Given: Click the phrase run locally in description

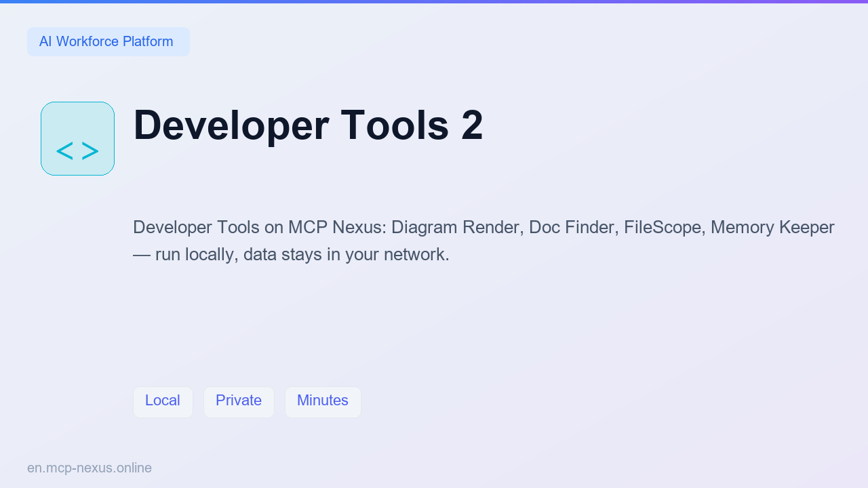Looking at the screenshot, I should click(x=194, y=255).
